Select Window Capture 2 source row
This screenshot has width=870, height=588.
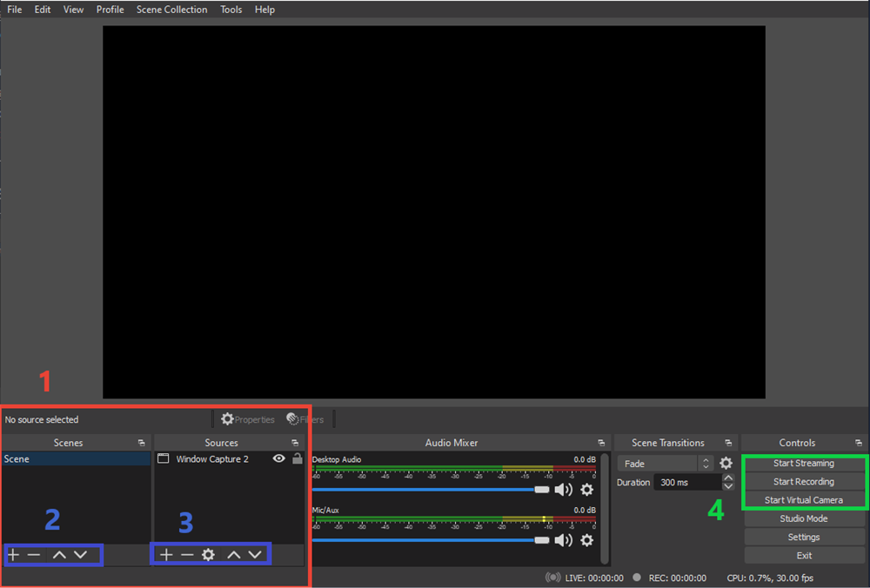(229, 458)
